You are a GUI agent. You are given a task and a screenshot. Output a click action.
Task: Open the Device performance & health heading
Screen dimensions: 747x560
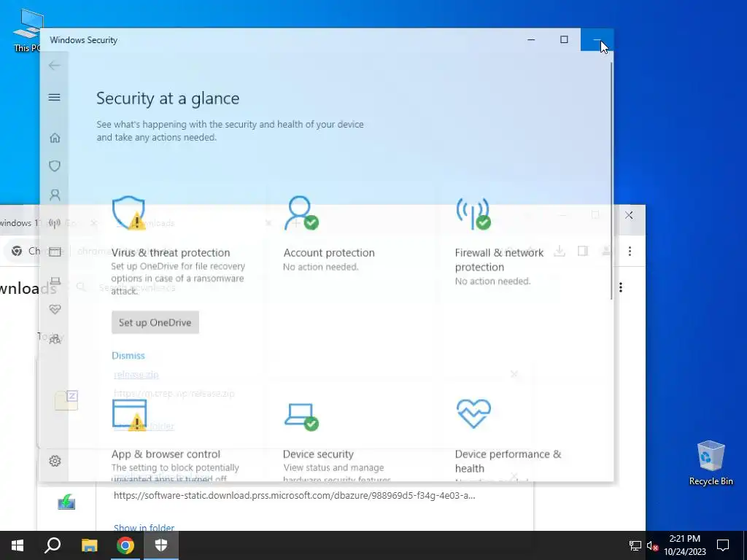click(x=508, y=461)
